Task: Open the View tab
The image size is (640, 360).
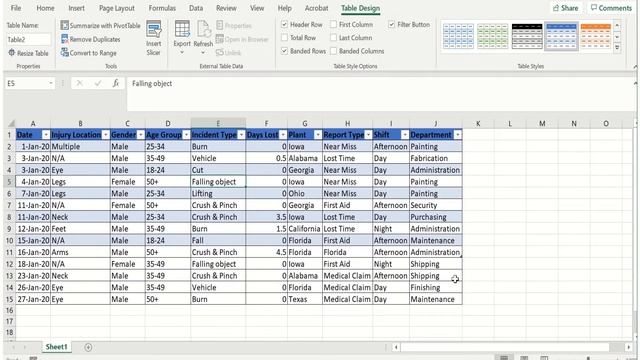Action: 257,8
